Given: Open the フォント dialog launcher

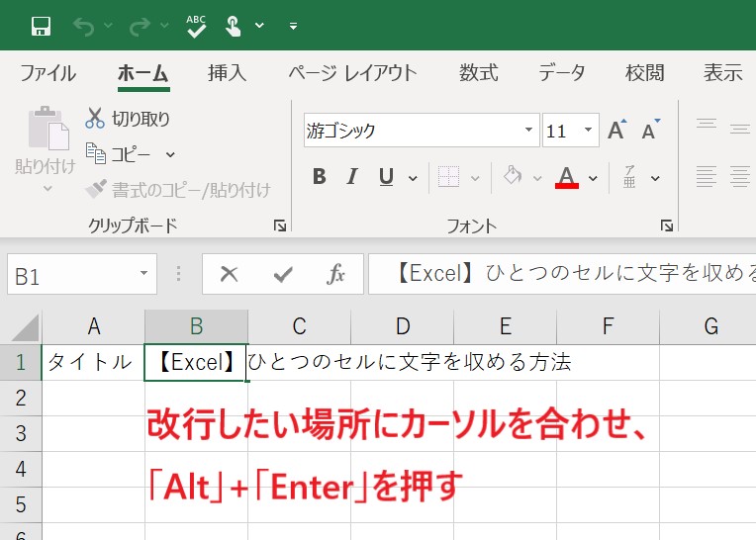Looking at the screenshot, I should (667, 225).
